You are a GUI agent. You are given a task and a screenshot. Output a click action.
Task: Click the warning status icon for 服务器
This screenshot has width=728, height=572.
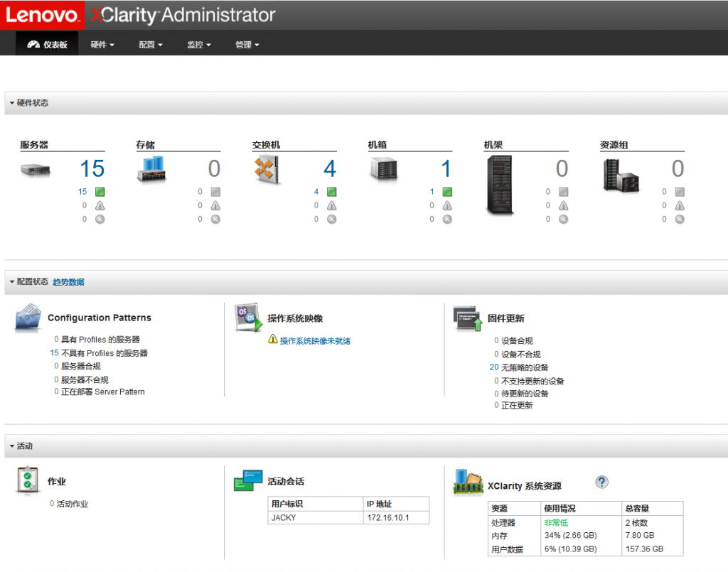(x=100, y=205)
